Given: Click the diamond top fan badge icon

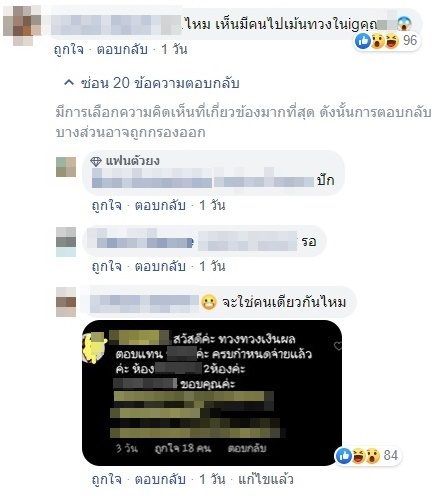Looking at the screenshot, I should [96, 161].
